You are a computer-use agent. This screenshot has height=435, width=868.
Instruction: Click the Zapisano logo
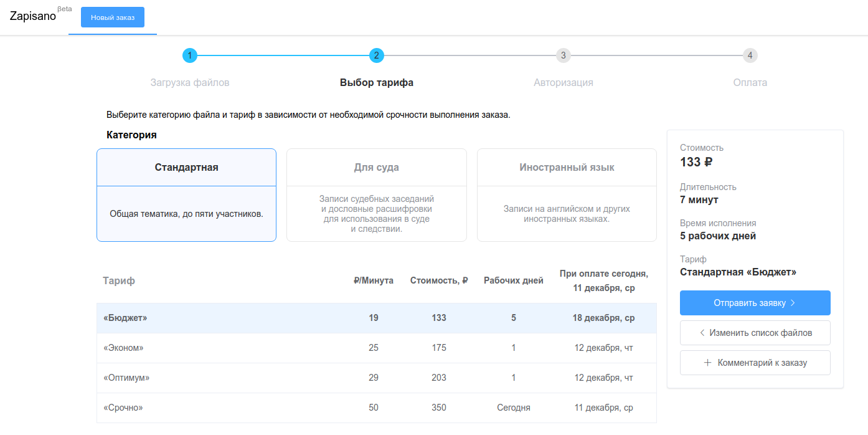(x=33, y=17)
